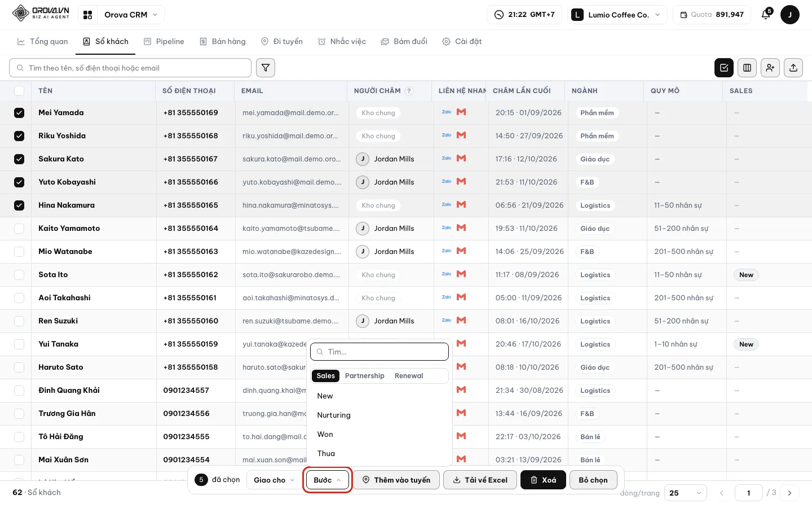
Task: Open the Bán hàng tab
Action: click(x=223, y=42)
